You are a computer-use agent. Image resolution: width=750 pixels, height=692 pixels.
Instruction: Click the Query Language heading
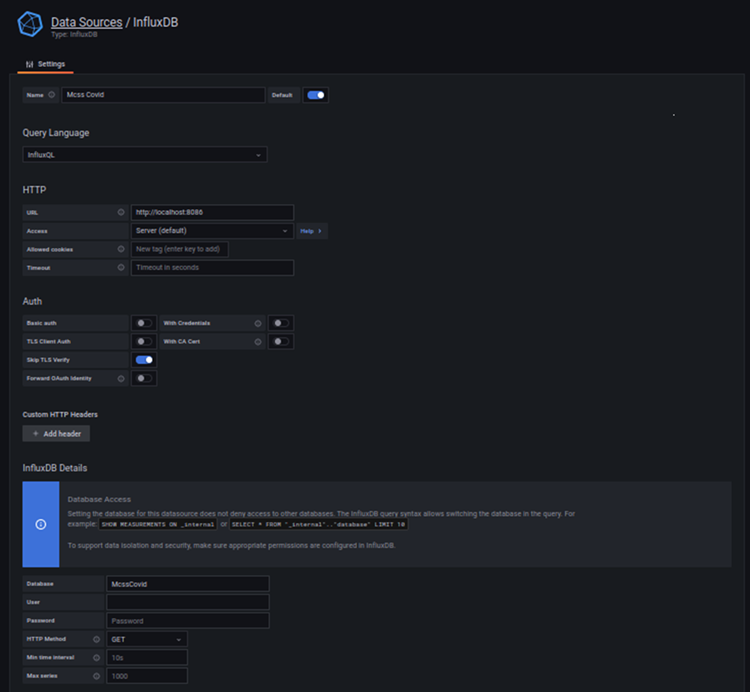pos(56,133)
